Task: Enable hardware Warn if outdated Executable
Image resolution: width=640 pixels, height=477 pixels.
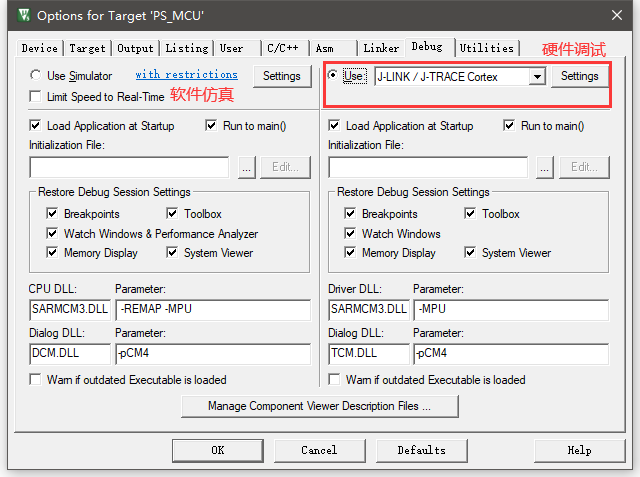Action: (334, 379)
